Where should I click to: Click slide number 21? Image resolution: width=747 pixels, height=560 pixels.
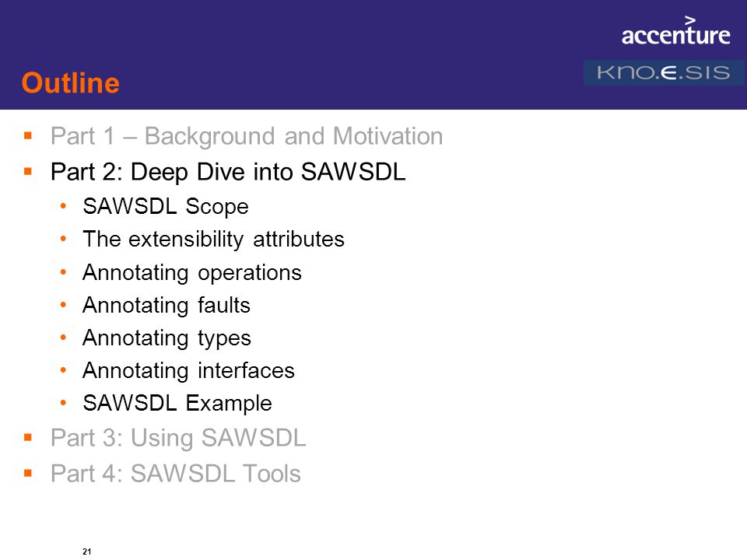[86, 551]
